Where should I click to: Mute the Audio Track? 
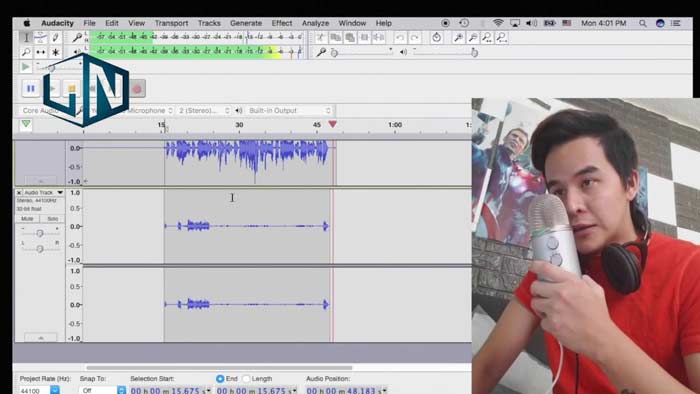coord(27,219)
